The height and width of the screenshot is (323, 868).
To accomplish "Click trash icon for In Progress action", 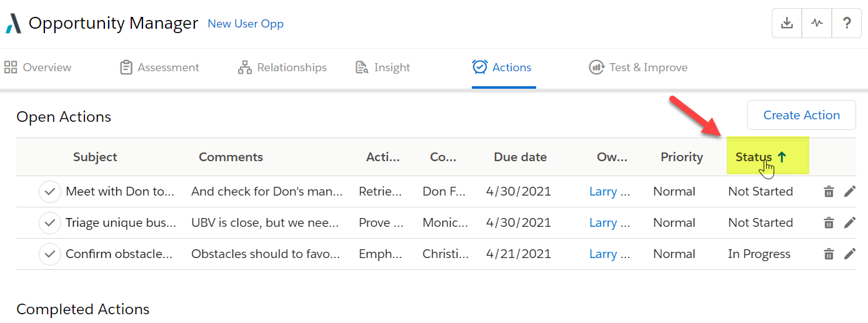I will coord(829,254).
